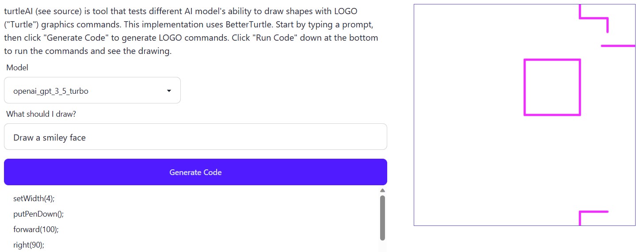The width and height of the screenshot is (644, 252).
Task: Click the forward(100); code line
Action: 36,229
